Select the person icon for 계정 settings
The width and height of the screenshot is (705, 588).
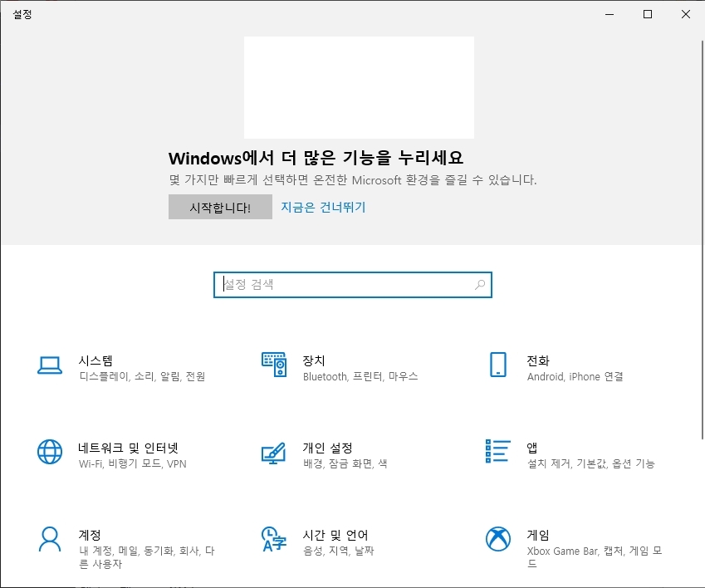pyautogui.click(x=50, y=539)
